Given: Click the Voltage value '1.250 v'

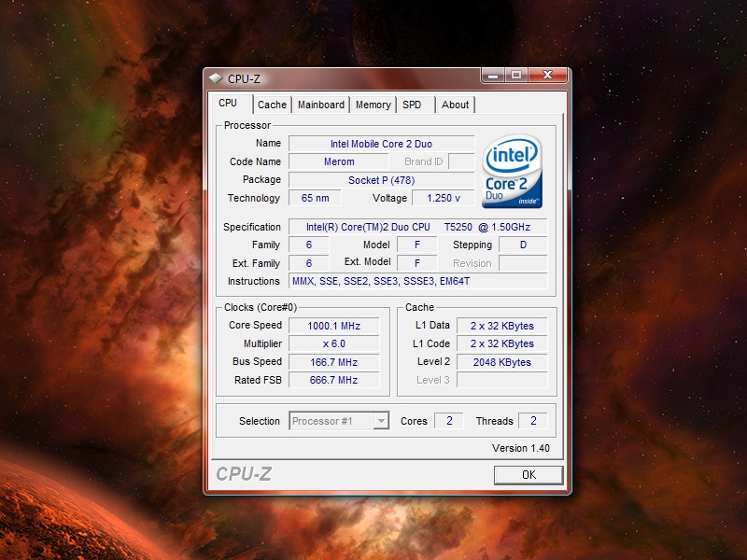Looking at the screenshot, I should [443, 198].
